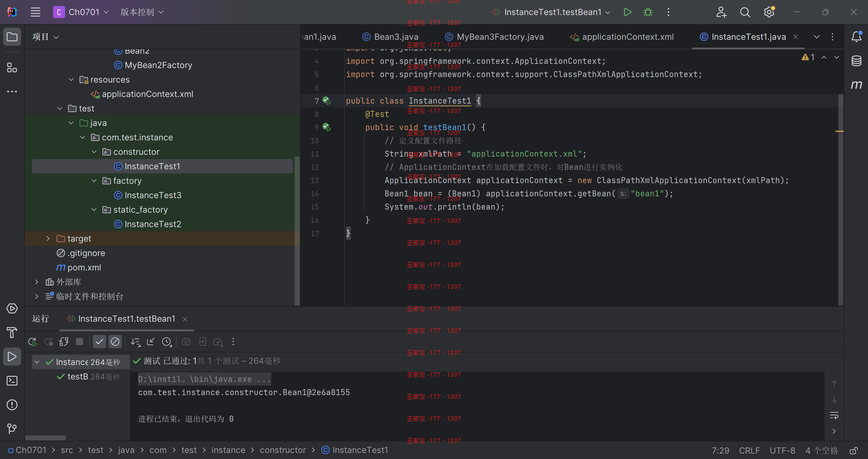Open the Services tool window
Viewport: 868px width, 459px height.
(12, 308)
